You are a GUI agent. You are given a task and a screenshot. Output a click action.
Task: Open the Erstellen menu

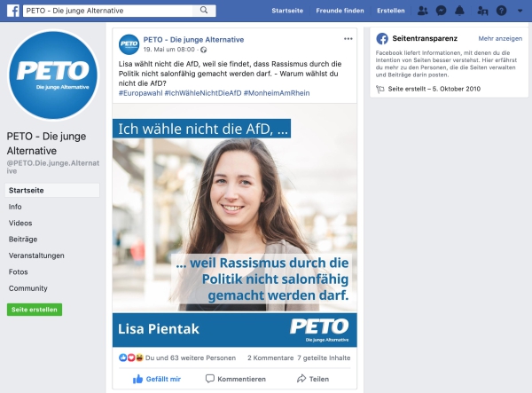tap(390, 11)
